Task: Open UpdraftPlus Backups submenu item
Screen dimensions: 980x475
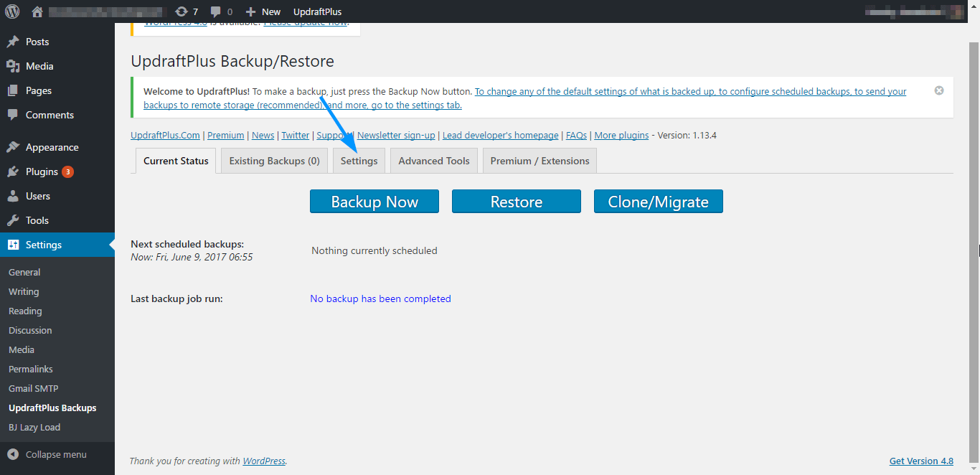Action: click(x=52, y=408)
